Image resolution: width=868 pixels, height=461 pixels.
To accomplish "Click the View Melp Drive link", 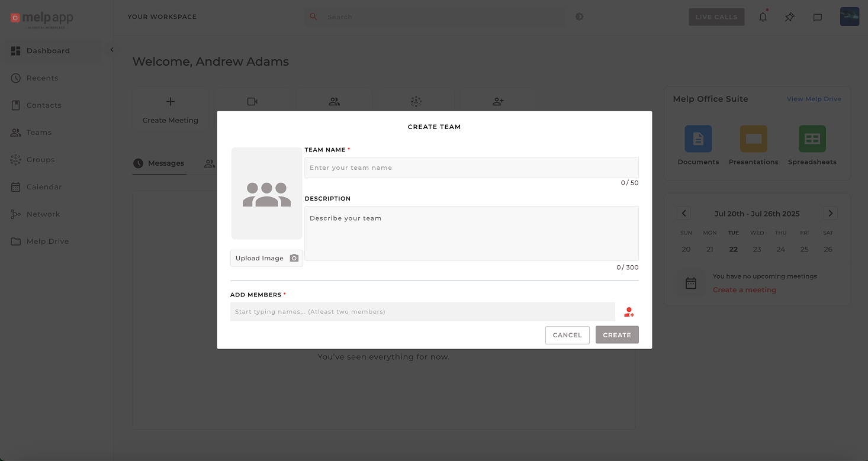I will [x=814, y=99].
